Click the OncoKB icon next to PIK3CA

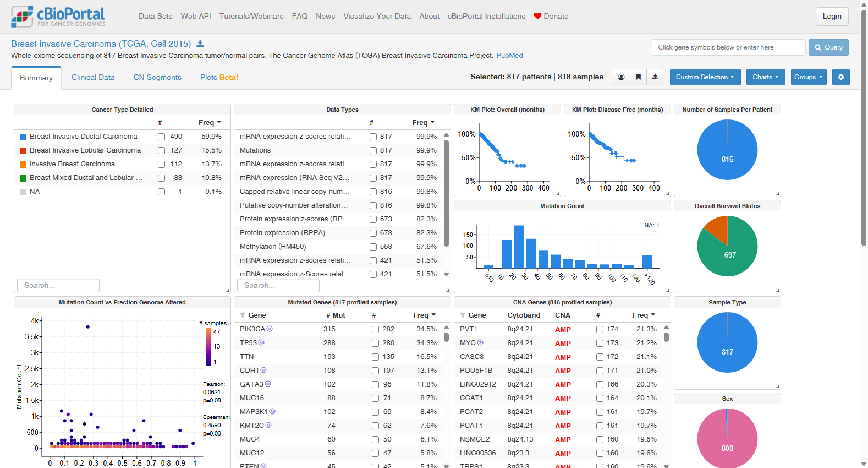tap(270, 329)
